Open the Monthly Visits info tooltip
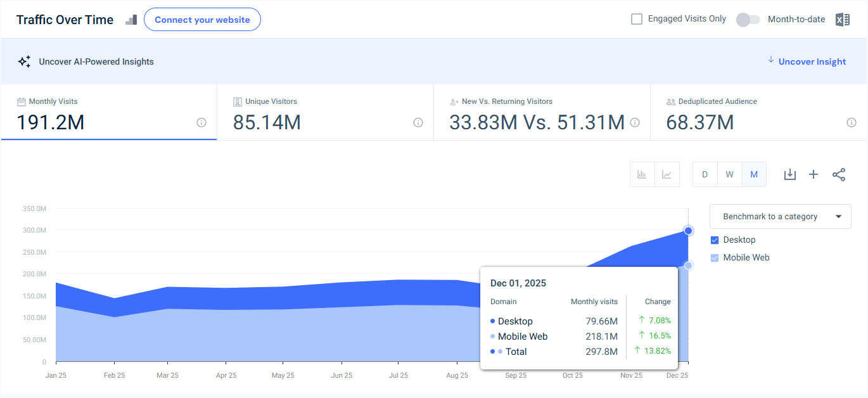 click(201, 122)
